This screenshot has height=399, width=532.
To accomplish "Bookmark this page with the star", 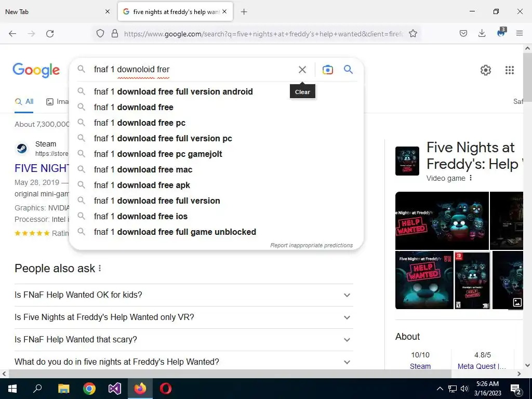I will 413,33.
